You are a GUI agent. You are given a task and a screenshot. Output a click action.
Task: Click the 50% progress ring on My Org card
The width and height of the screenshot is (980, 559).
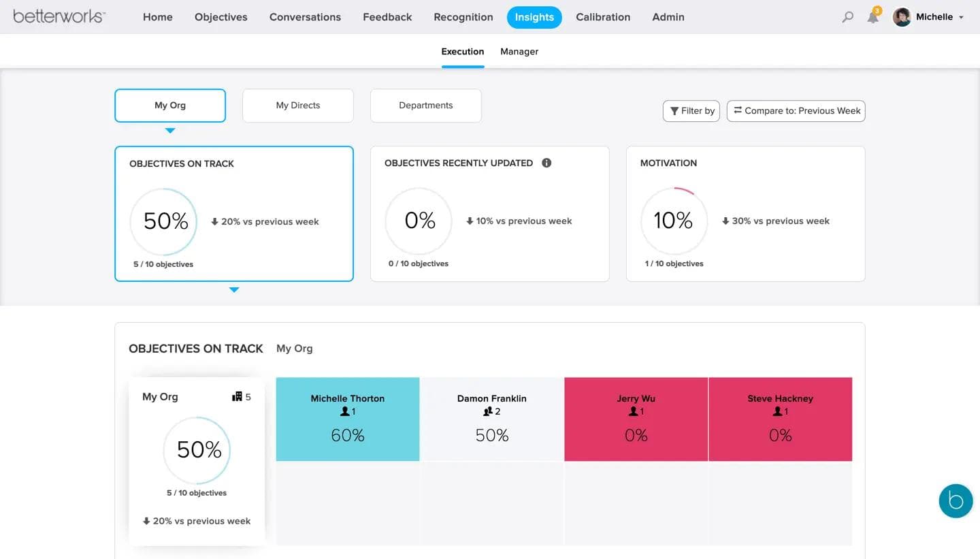pyautogui.click(x=197, y=450)
